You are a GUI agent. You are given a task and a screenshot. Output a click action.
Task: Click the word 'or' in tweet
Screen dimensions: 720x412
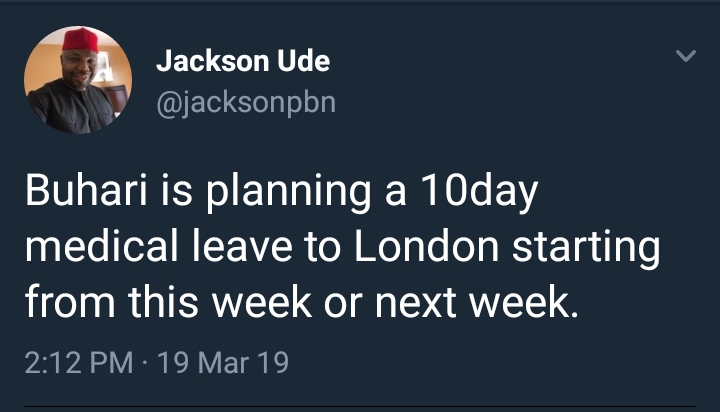pyautogui.click(x=340, y=301)
